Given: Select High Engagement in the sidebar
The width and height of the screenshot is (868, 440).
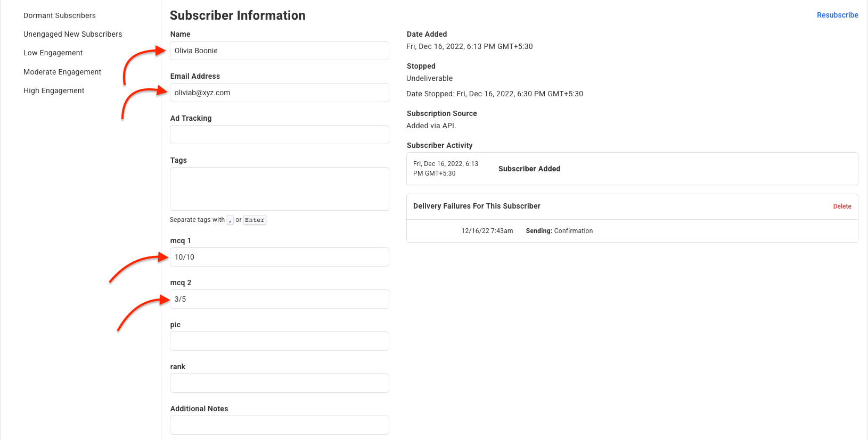Looking at the screenshot, I should click(54, 90).
